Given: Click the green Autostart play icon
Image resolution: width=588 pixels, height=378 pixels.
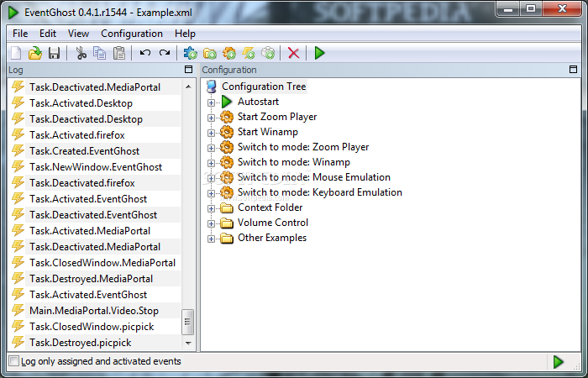Looking at the screenshot, I should tap(227, 102).
